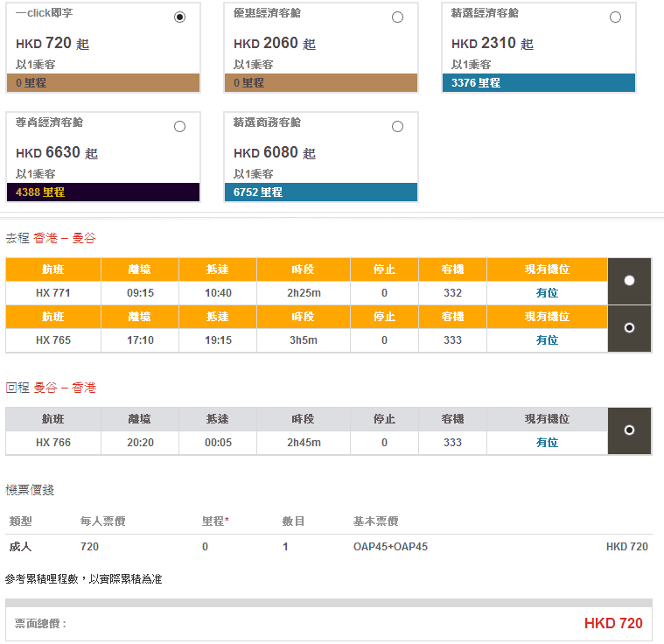Click the dark 4388 里程 mileage bar
This screenshot has width=664, height=644.
103,192
